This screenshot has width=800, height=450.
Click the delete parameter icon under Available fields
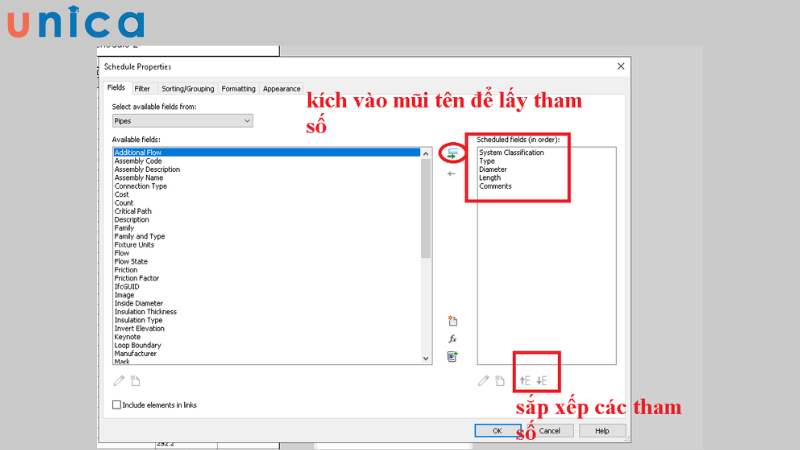tap(135, 381)
